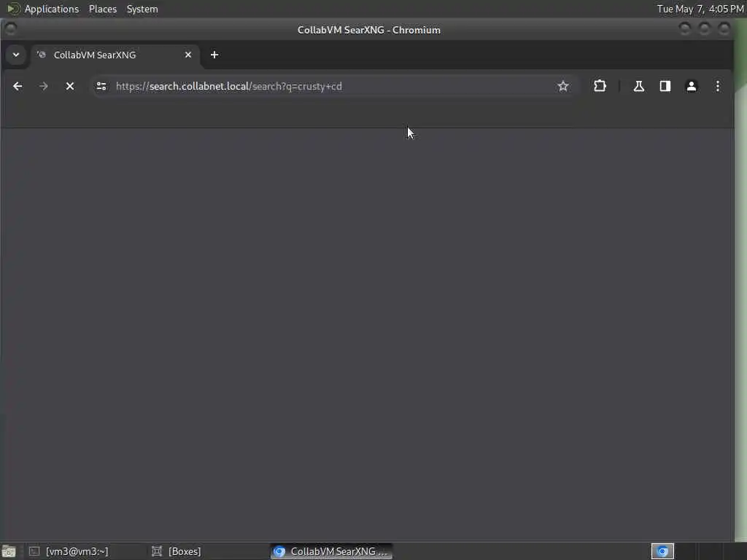Open a new tab
Screen dimensions: 747x560
pyautogui.click(x=214, y=55)
